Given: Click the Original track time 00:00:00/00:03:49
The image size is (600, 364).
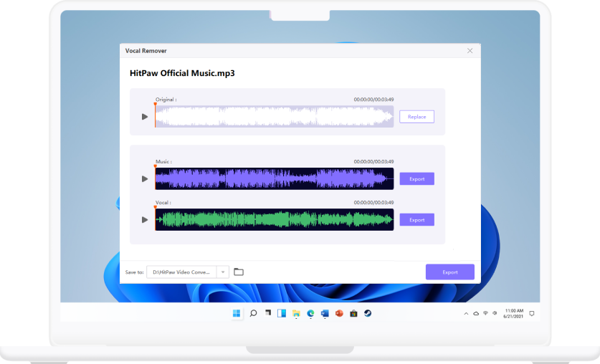Looking at the screenshot, I should pos(373,100).
